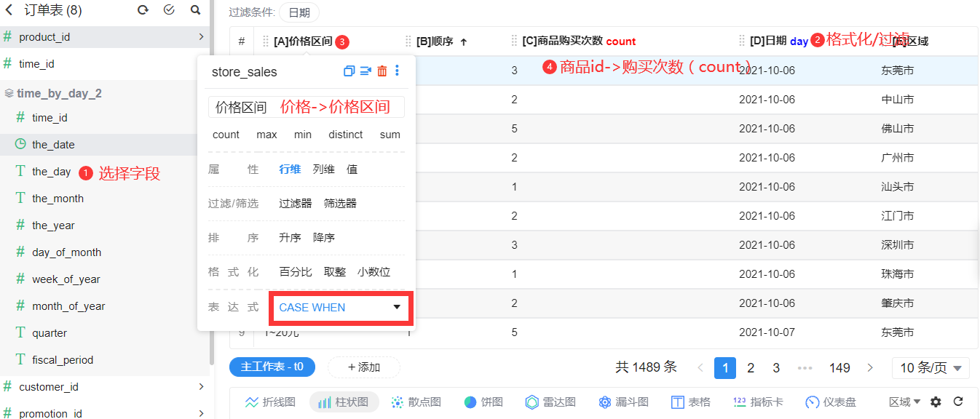Click the refresh icon in the 订单表 header

pyautogui.click(x=143, y=10)
